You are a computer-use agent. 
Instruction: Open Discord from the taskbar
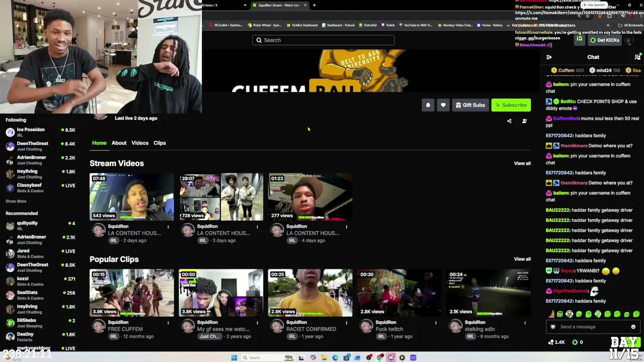[391, 357]
